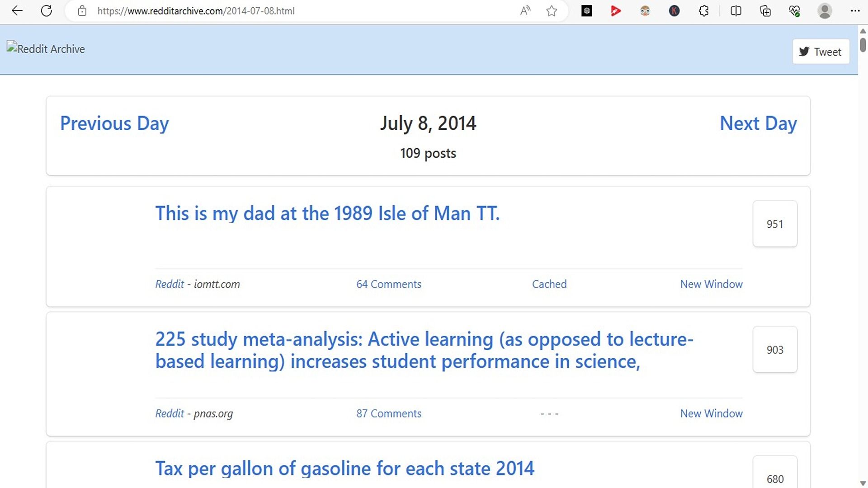Open the Collections panel
Image resolution: width=868 pixels, height=488 pixels.
click(765, 11)
